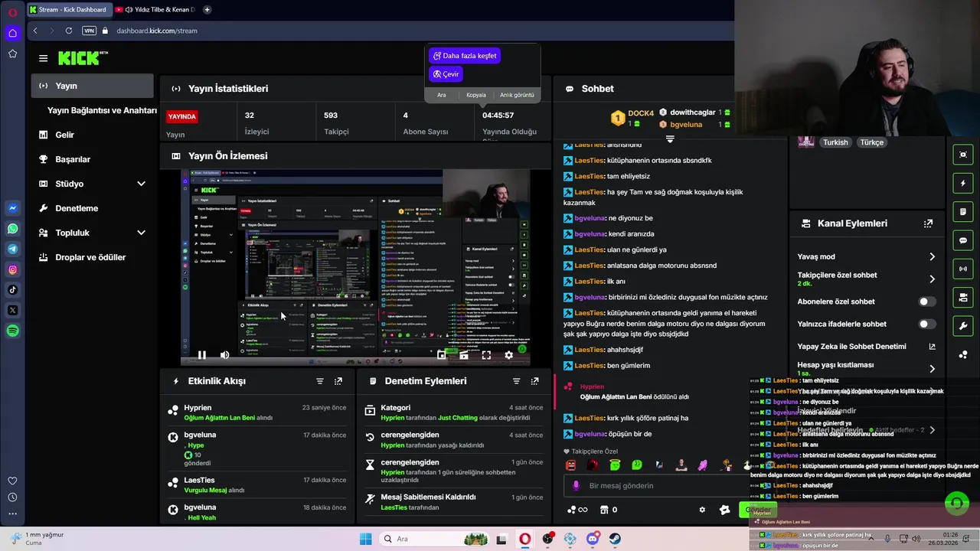Viewport: 980px width, 551px height.
Task: Toggle Abonelere özel sohbet switch
Action: (x=926, y=302)
